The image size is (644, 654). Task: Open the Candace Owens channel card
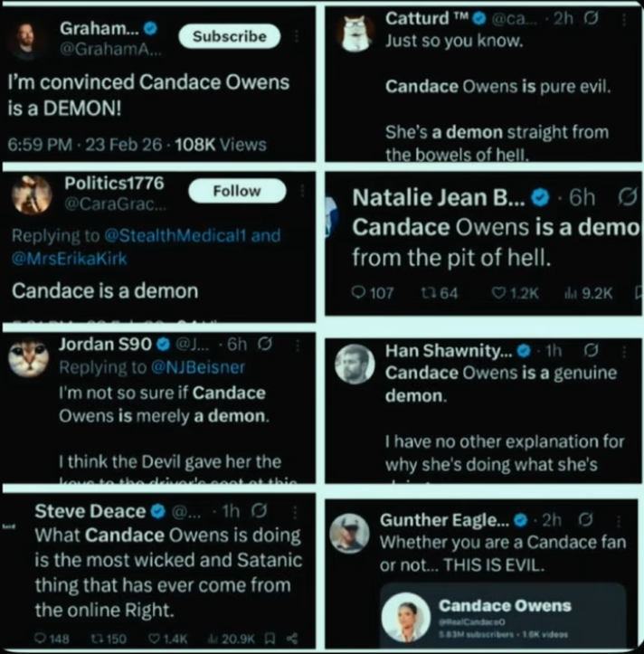coord(502,615)
